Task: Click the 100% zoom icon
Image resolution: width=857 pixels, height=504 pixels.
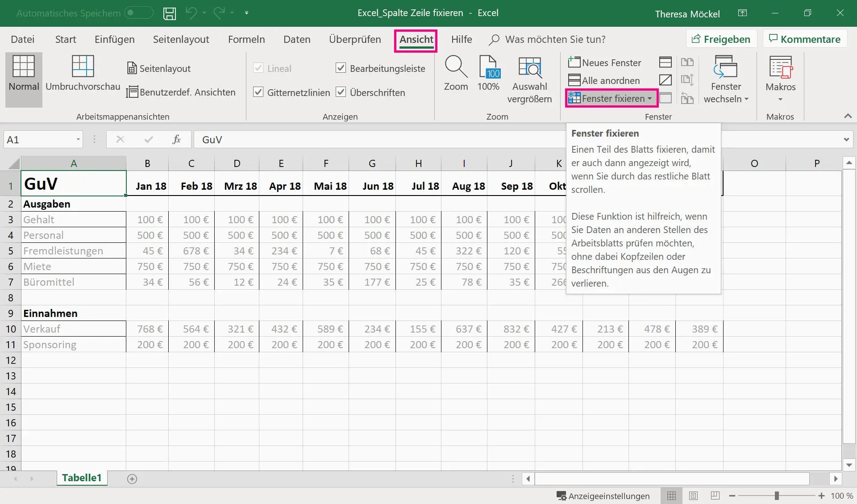Action: pos(489,67)
